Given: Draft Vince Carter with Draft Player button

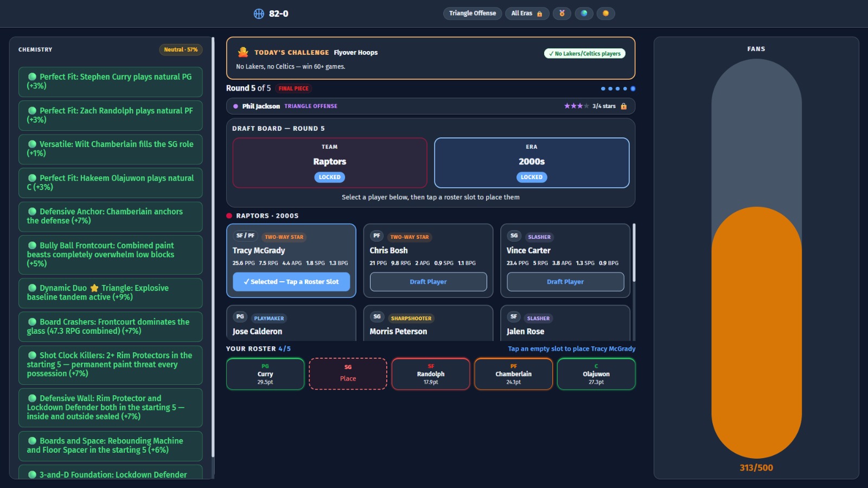Looking at the screenshot, I should (x=565, y=282).
